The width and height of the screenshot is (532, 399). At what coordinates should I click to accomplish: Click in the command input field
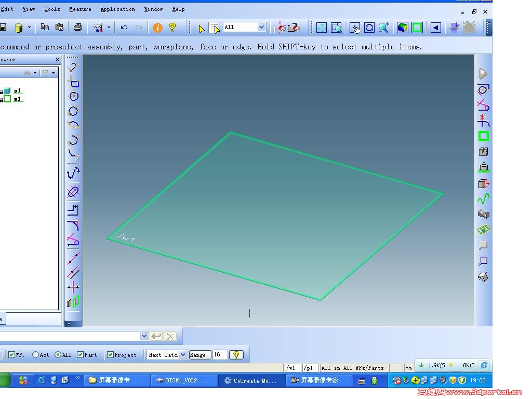pos(70,336)
